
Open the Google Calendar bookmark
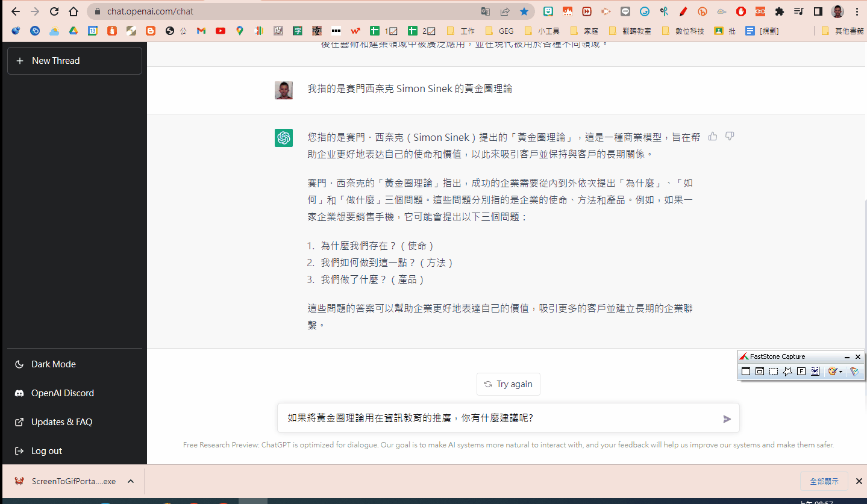(x=93, y=31)
